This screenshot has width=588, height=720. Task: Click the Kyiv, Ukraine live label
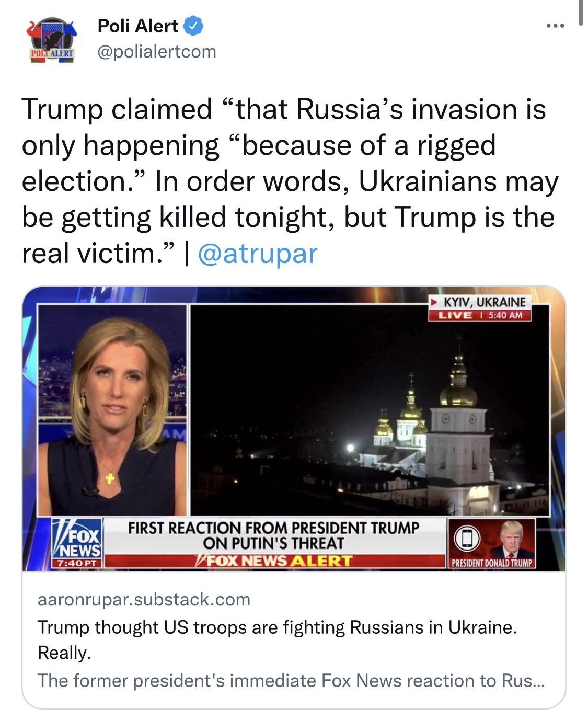pyautogui.click(x=479, y=308)
